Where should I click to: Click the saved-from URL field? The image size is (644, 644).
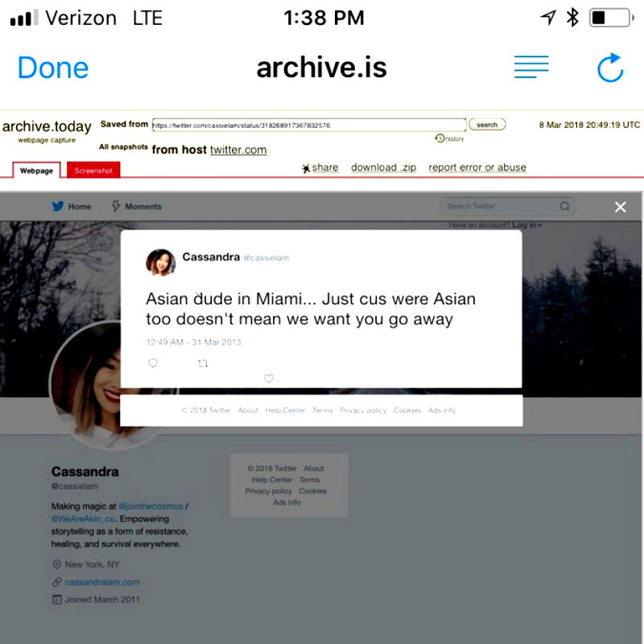[x=309, y=126]
